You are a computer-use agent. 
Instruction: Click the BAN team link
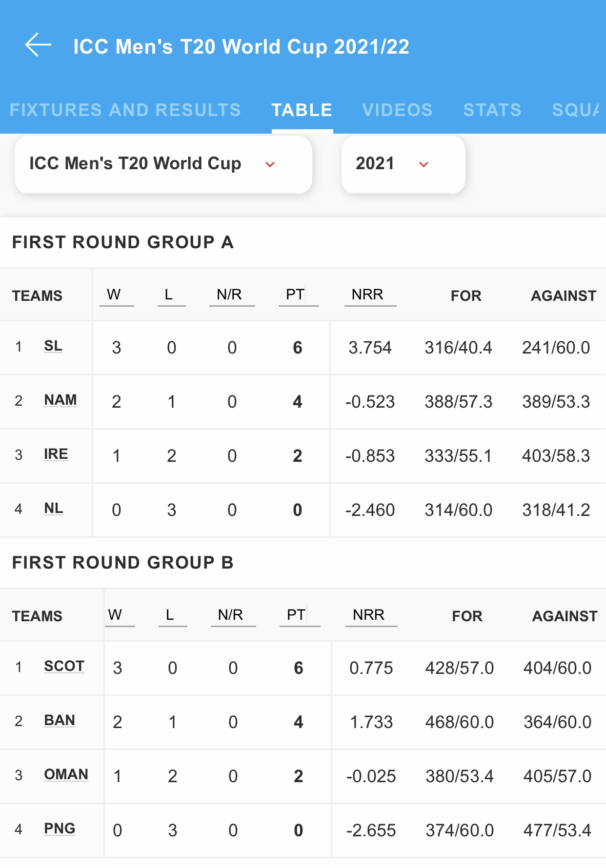click(60, 721)
